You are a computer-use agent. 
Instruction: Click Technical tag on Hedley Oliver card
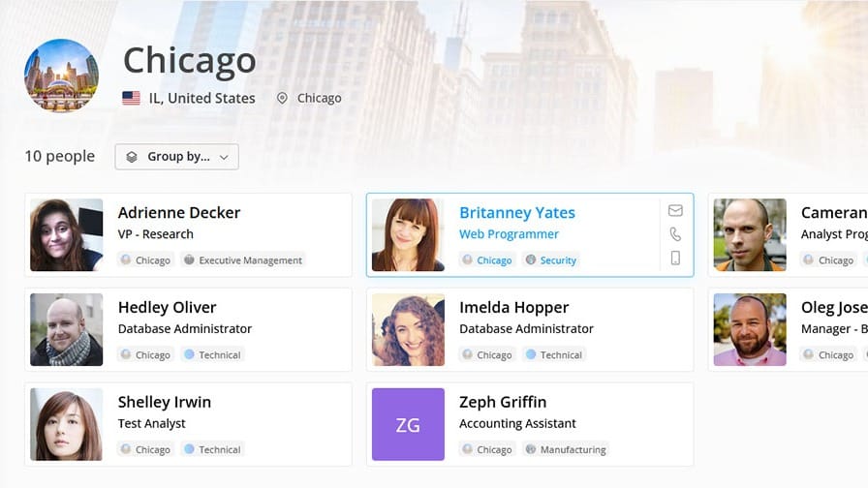point(213,354)
